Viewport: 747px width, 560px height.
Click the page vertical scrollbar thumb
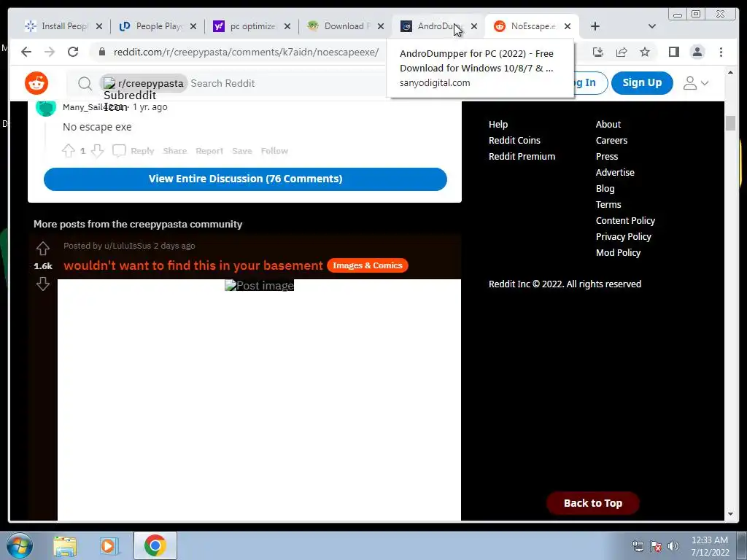point(730,122)
